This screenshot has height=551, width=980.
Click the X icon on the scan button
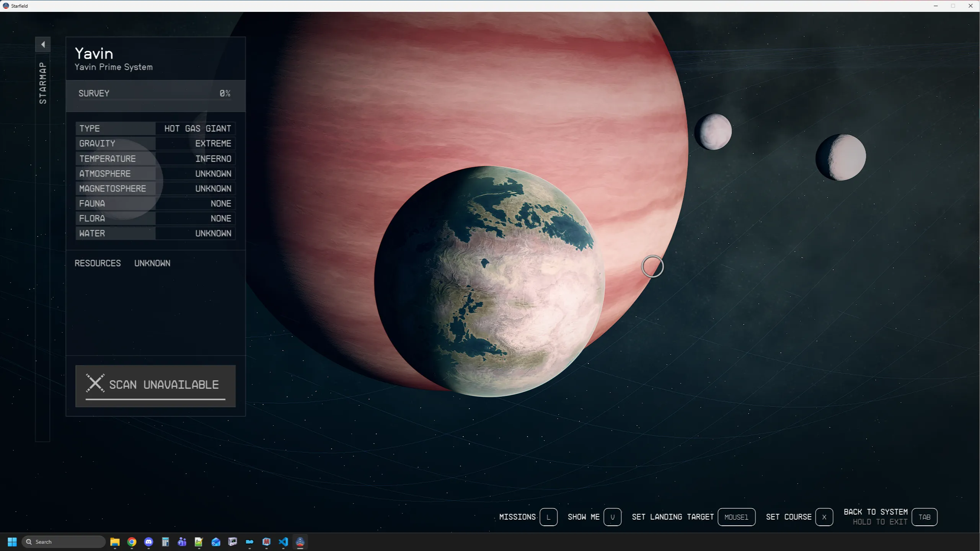point(95,383)
